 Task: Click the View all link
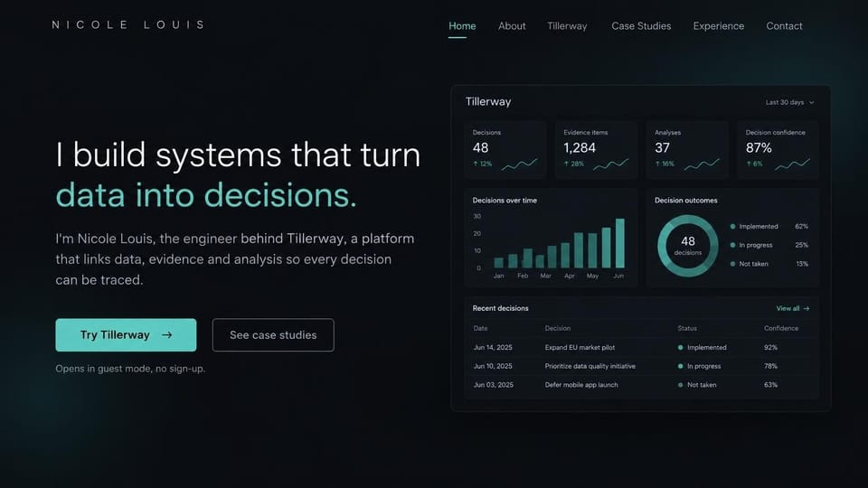(x=792, y=308)
